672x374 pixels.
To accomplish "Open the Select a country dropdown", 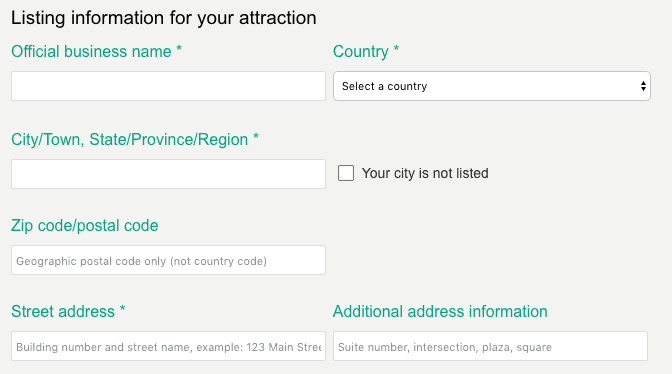I will click(x=492, y=86).
